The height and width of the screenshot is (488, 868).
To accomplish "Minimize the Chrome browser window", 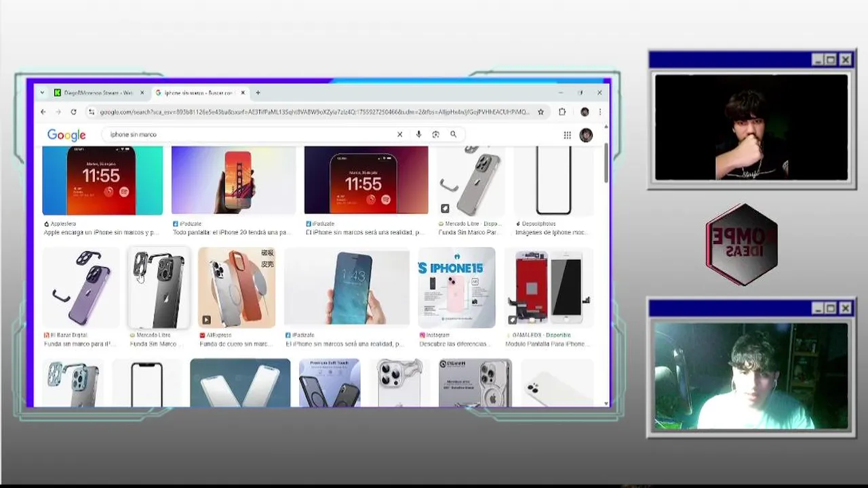I will [x=561, y=93].
